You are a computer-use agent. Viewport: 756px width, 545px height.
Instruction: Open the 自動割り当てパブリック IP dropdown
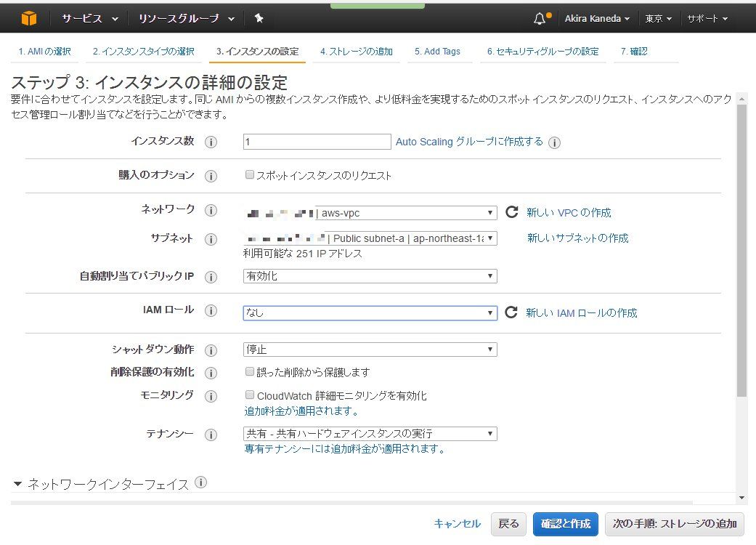coord(370,276)
